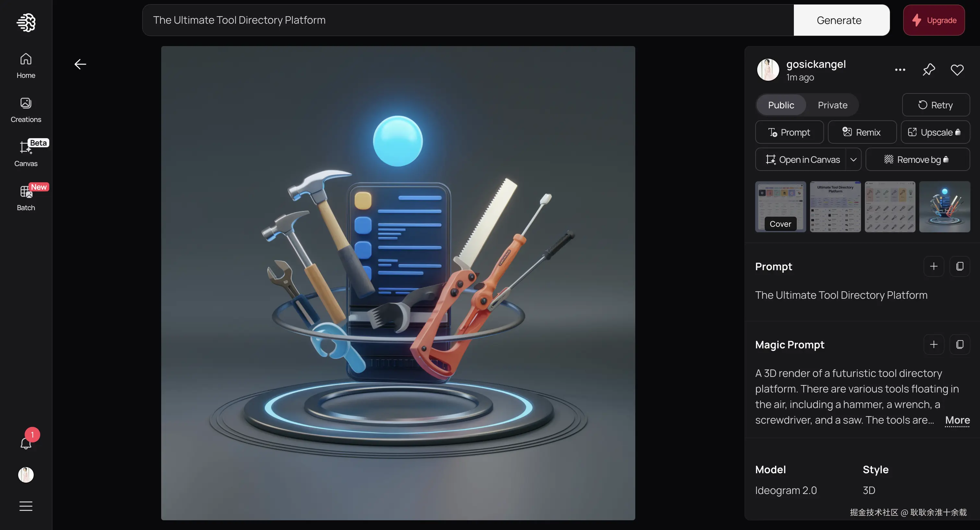Select the 3D tools render thumbnail
980x530 pixels.
[x=944, y=207]
